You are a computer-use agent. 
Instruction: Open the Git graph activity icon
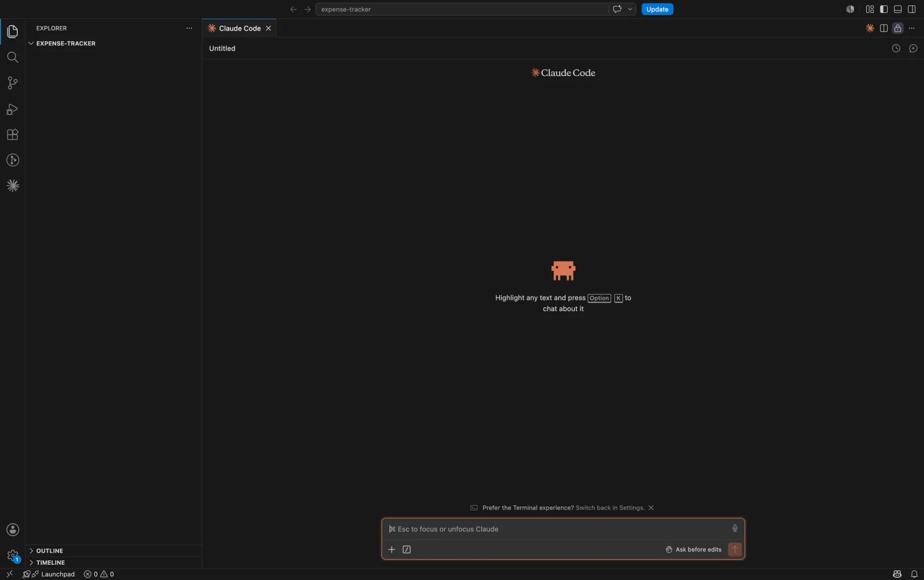[12, 160]
